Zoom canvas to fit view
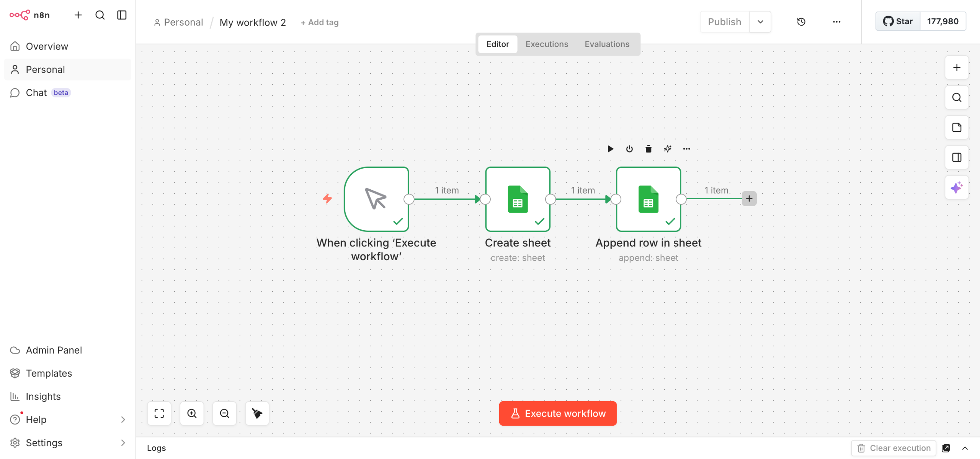Screen dimensions: 980x459 coord(159,413)
